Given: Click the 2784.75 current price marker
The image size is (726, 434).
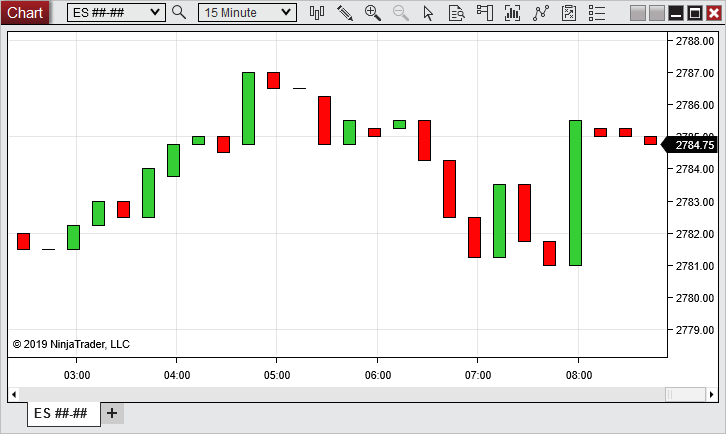Looking at the screenshot, I should pos(693,144).
